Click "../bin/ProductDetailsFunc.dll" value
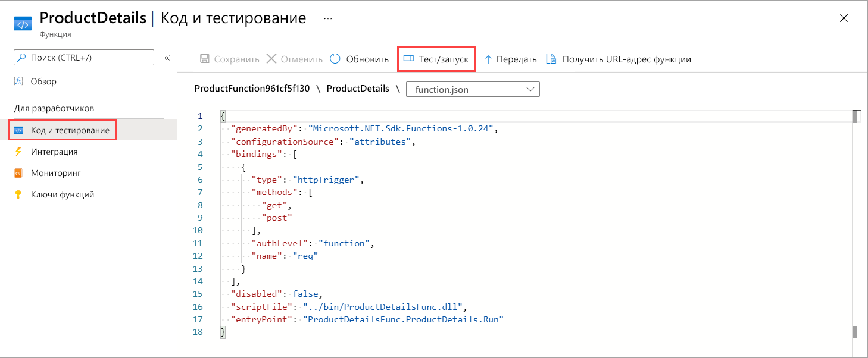This screenshot has width=868, height=358. [x=383, y=307]
